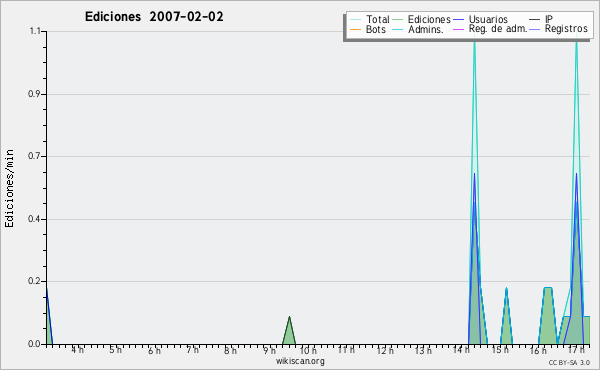Click the Ediciones/min axis label

(10, 188)
